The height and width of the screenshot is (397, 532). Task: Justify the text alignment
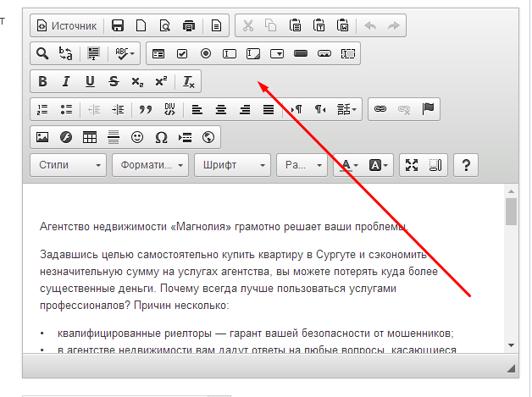point(269,109)
